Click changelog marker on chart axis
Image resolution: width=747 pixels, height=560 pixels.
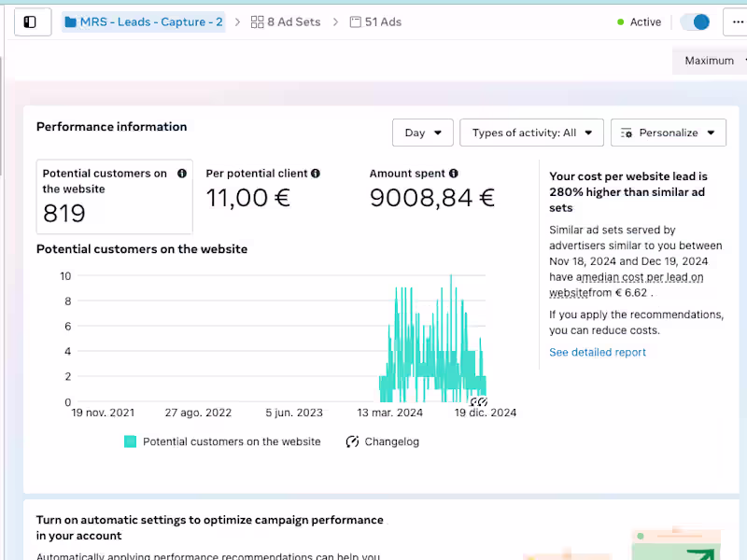point(478,402)
